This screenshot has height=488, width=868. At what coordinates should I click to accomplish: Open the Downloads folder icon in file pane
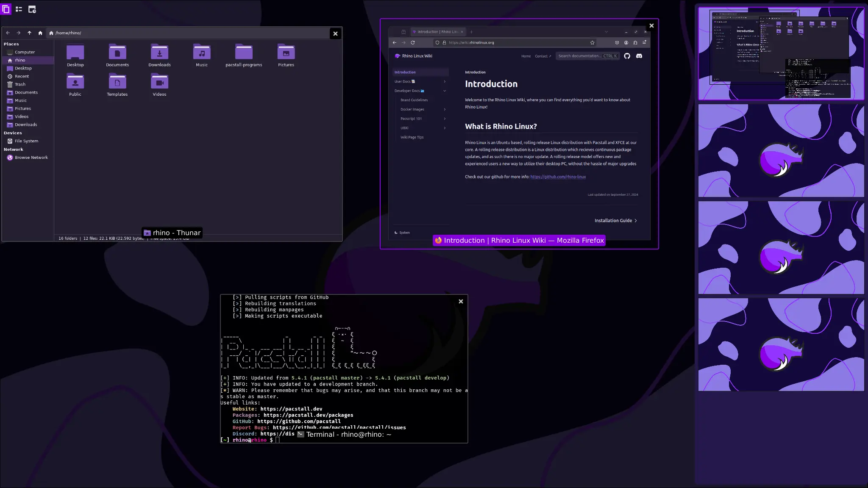[x=159, y=55]
